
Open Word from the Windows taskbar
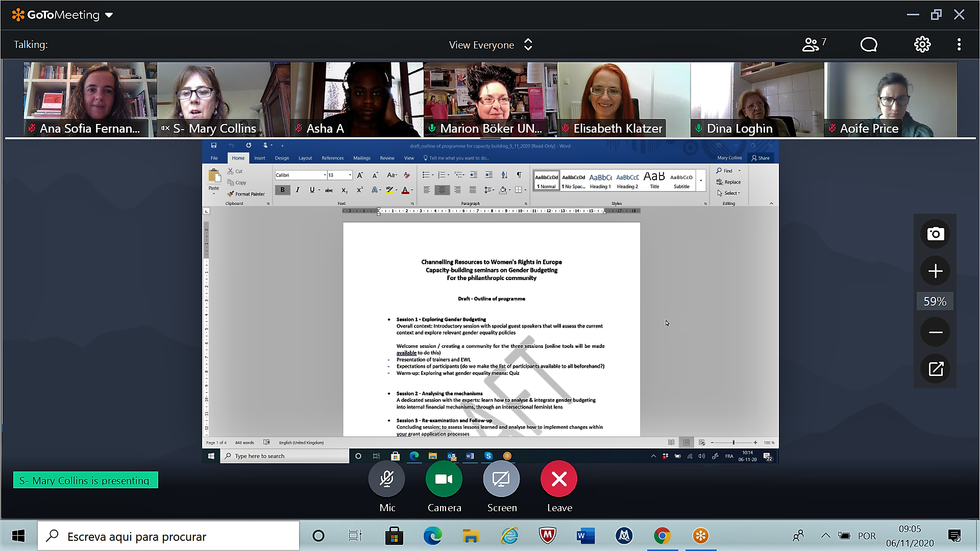pyautogui.click(x=585, y=536)
